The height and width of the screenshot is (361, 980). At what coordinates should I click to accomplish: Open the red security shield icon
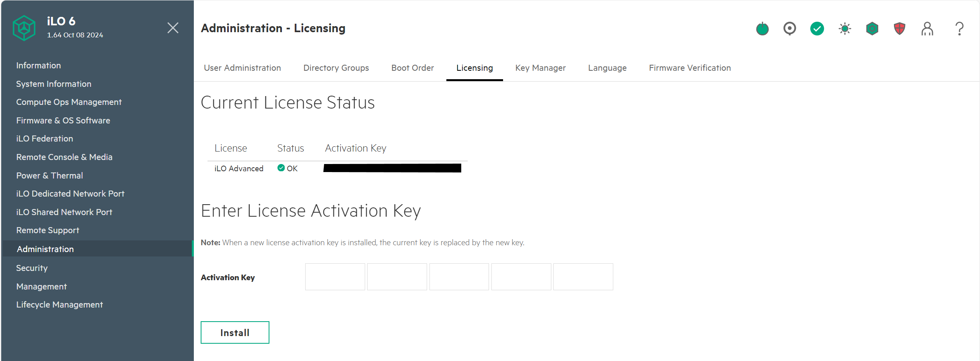pyautogui.click(x=900, y=29)
